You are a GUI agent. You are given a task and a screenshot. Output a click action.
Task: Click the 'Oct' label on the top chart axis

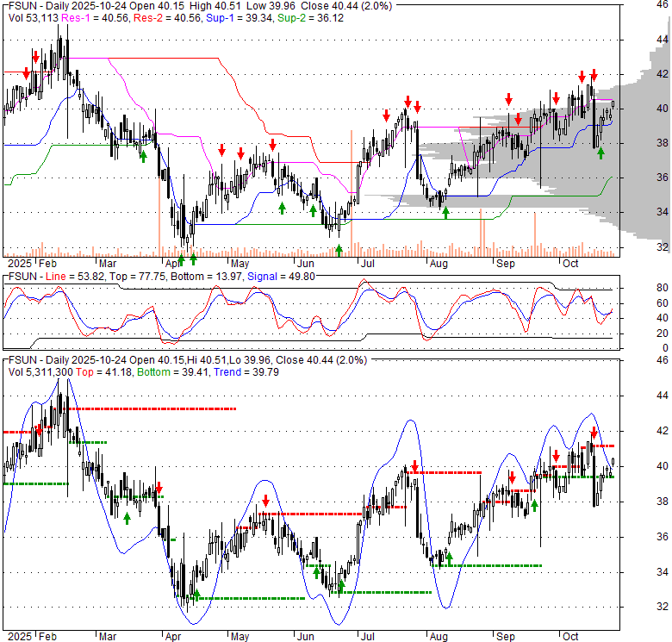coord(570,263)
